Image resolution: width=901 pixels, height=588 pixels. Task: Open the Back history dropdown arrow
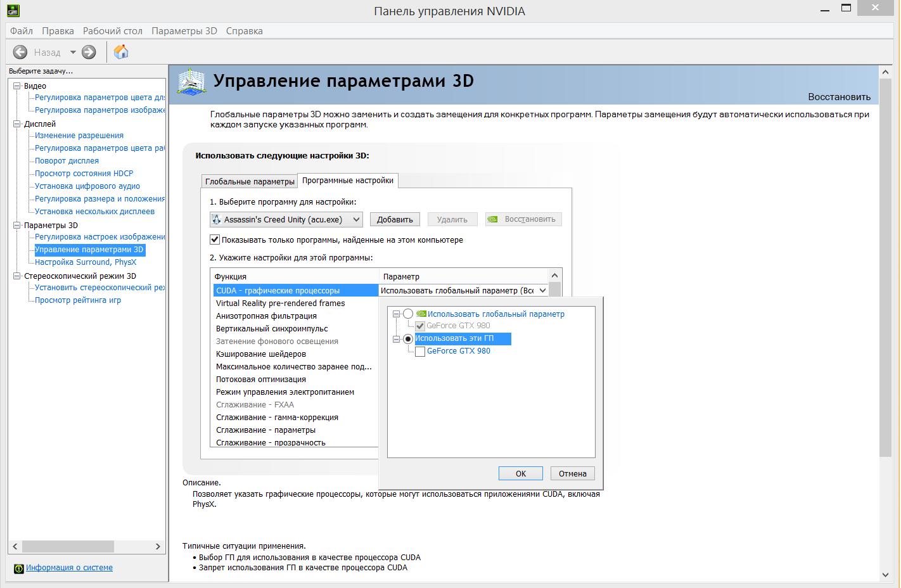pyautogui.click(x=73, y=52)
